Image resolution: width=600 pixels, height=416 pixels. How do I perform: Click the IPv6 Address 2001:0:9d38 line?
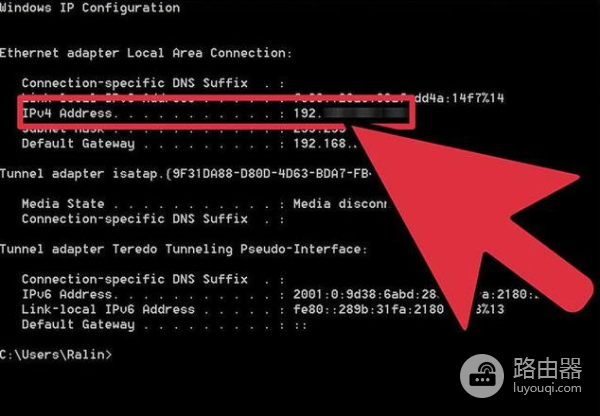pyautogui.click(x=280, y=294)
